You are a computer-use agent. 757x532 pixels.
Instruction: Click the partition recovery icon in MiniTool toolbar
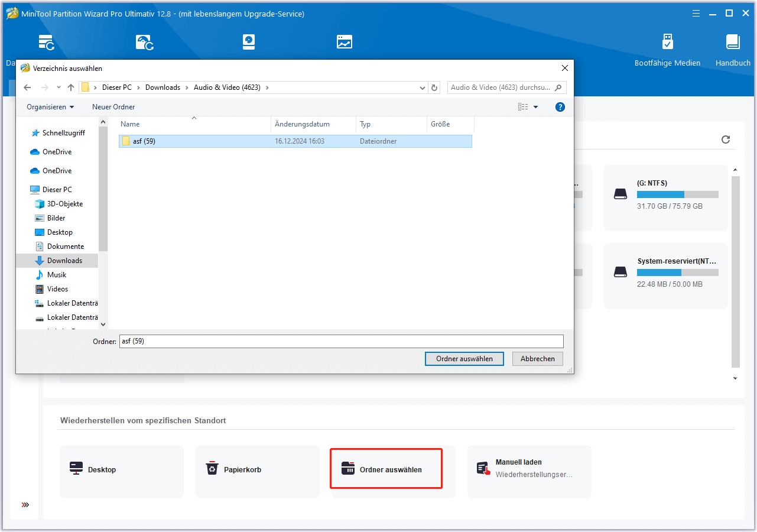145,42
